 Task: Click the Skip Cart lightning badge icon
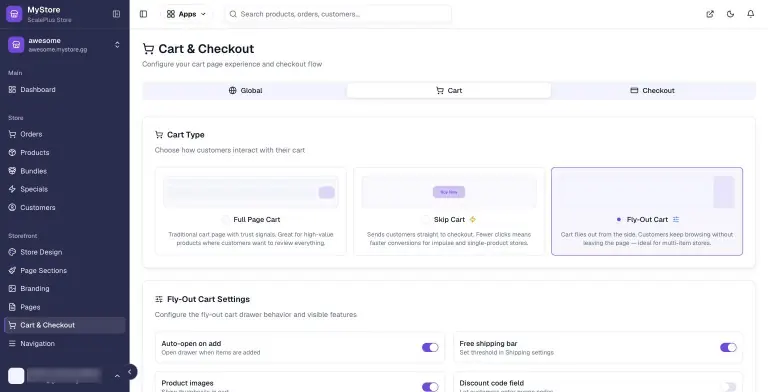473,220
